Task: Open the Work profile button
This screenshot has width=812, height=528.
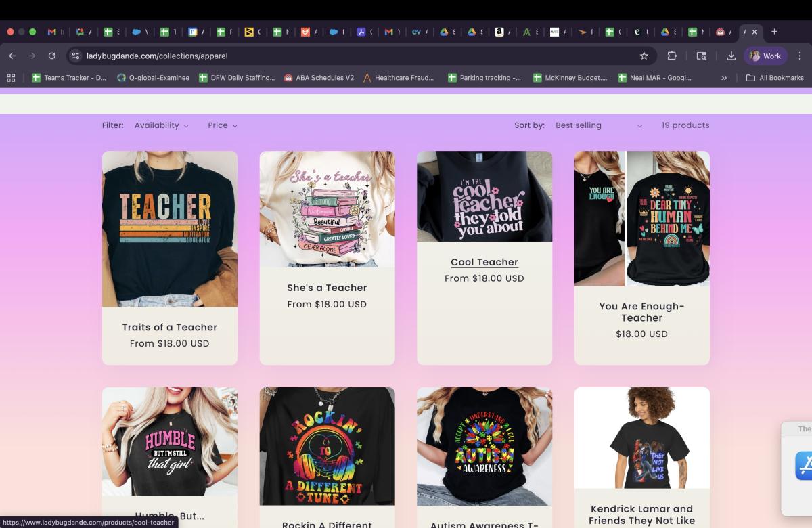Action: 765,56
